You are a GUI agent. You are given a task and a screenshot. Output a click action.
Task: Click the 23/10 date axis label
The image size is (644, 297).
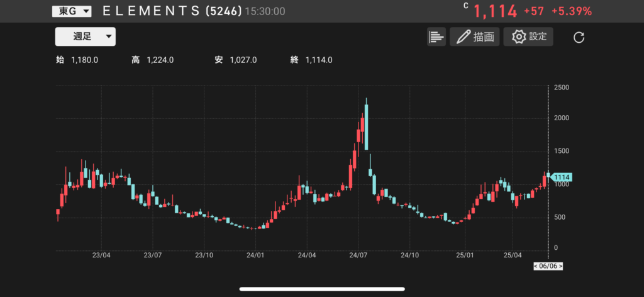click(204, 255)
